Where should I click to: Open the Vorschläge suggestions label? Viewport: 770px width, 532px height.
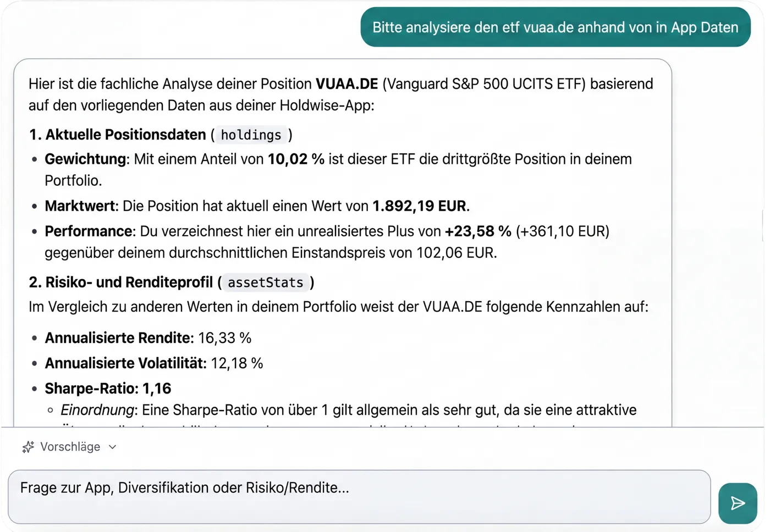(x=70, y=447)
